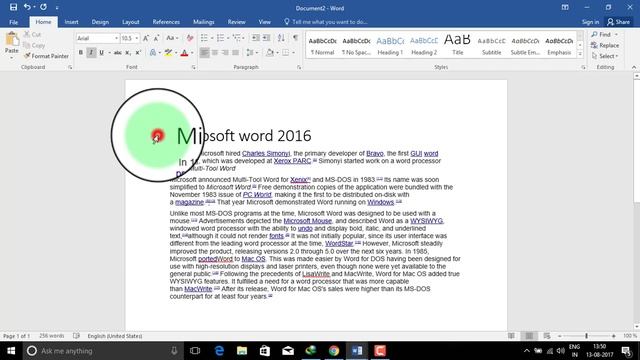Switch to the Design tab

(100, 22)
